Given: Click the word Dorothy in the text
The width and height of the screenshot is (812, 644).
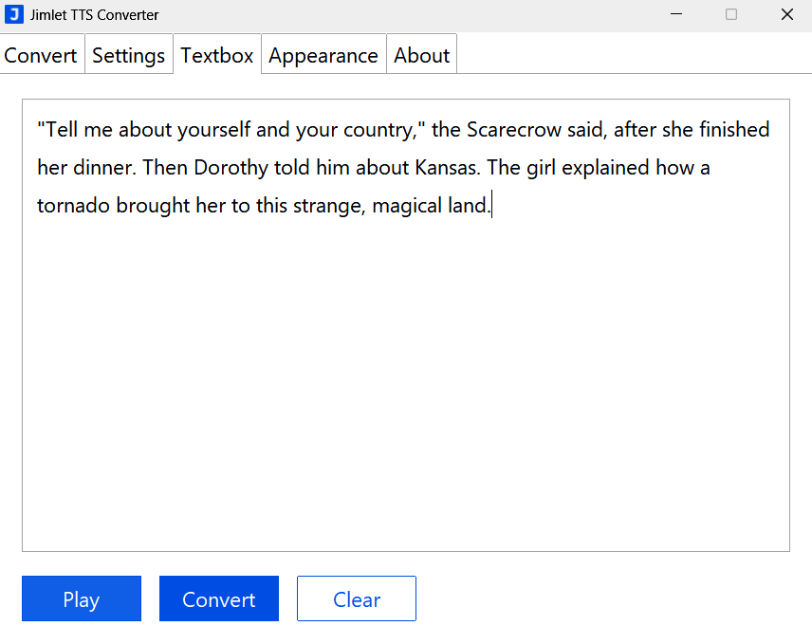Looking at the screenshot, I should tap(230, 167).
